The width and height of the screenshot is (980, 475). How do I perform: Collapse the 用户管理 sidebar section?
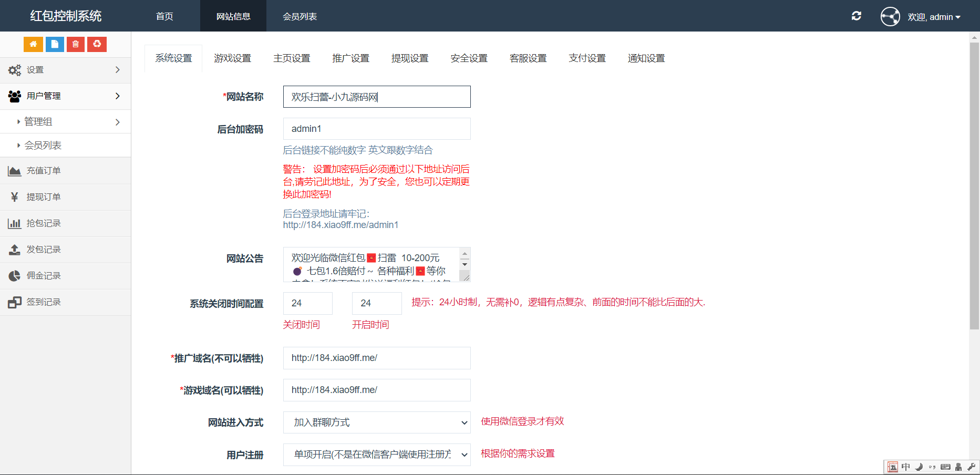point(65,96)
